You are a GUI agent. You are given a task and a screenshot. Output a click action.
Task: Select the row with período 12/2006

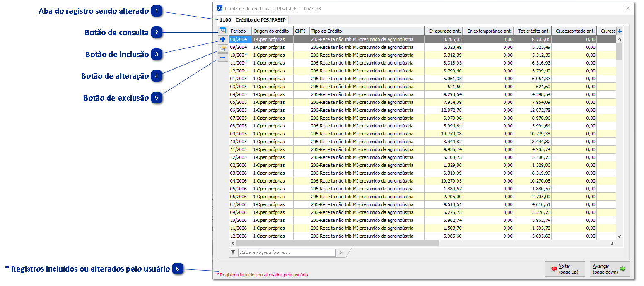(x=422, y=236)
